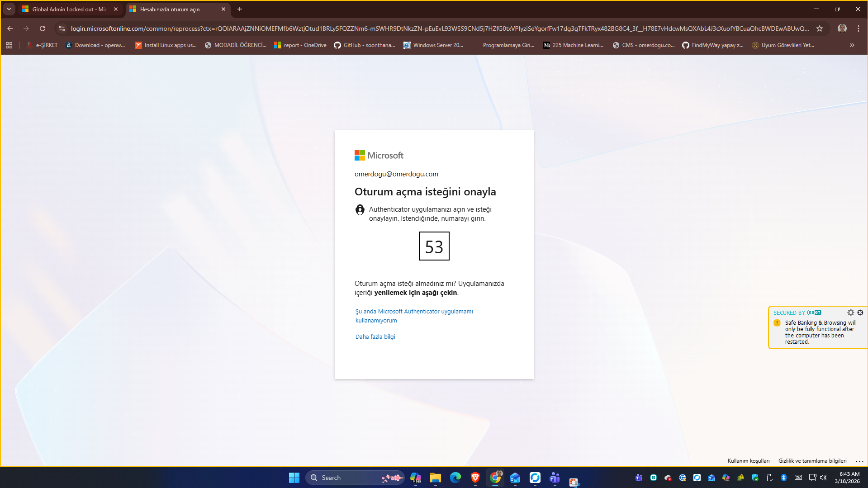The height and width of the screenshot is (488, 868).
Task: Switch to the Global Admin Locked out tab
Action: [x=70, y=9]
